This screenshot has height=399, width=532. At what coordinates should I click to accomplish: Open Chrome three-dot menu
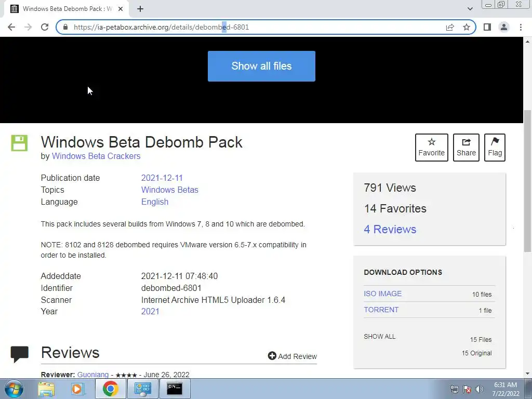click(521, 27)
